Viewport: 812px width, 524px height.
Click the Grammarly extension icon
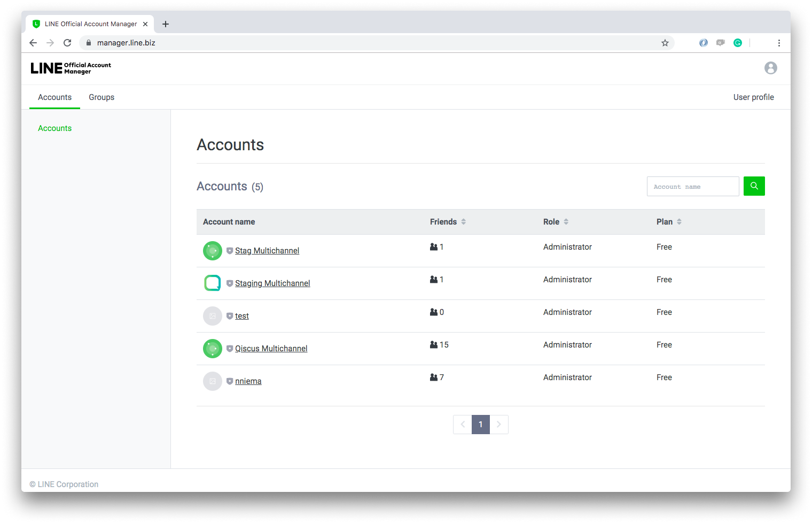click(x=738, y=43)
